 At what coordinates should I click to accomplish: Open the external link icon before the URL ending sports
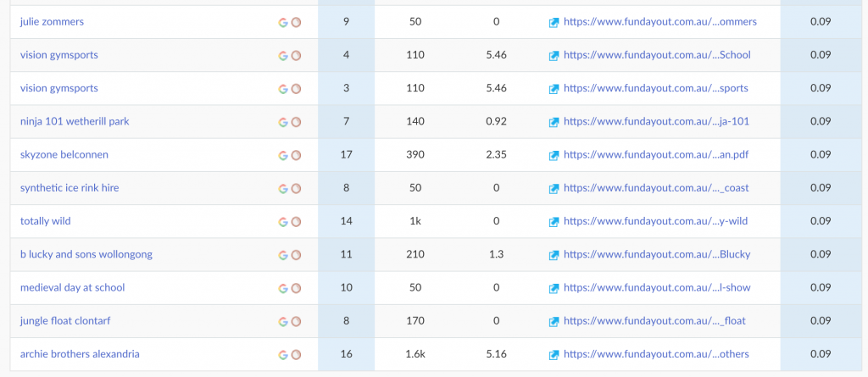point(554,89)
